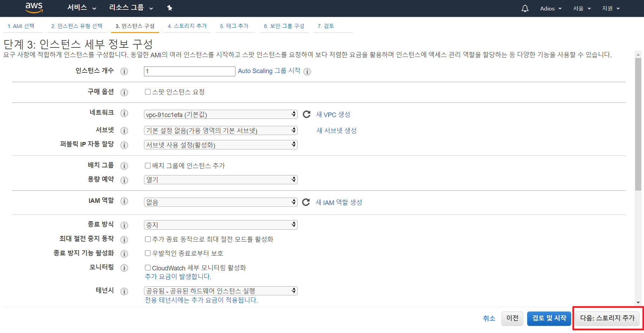Image resolution: width=644 pixels, height=333 pixels.
Task: Click info icon next to 용량 예약
Action: tap(124, 180)
